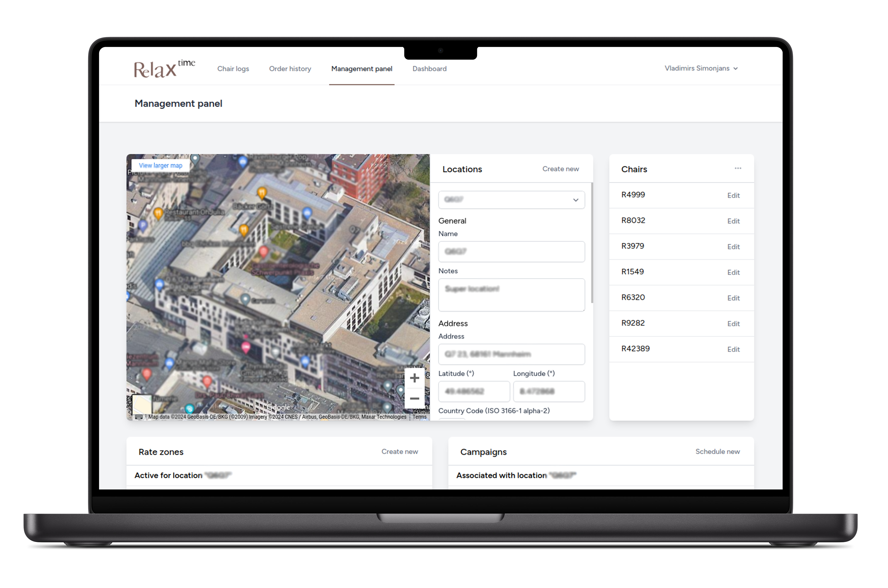888x588 pixels.
Task: Click the Locations panel heading
Action: click(462, 169)
